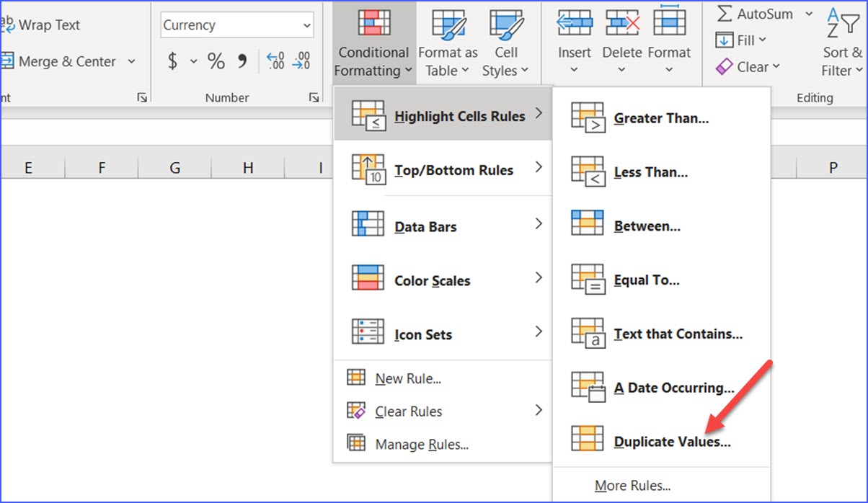Open the Currency number format combo box
This screenshot has height=503, width=868.
[236, 25]
